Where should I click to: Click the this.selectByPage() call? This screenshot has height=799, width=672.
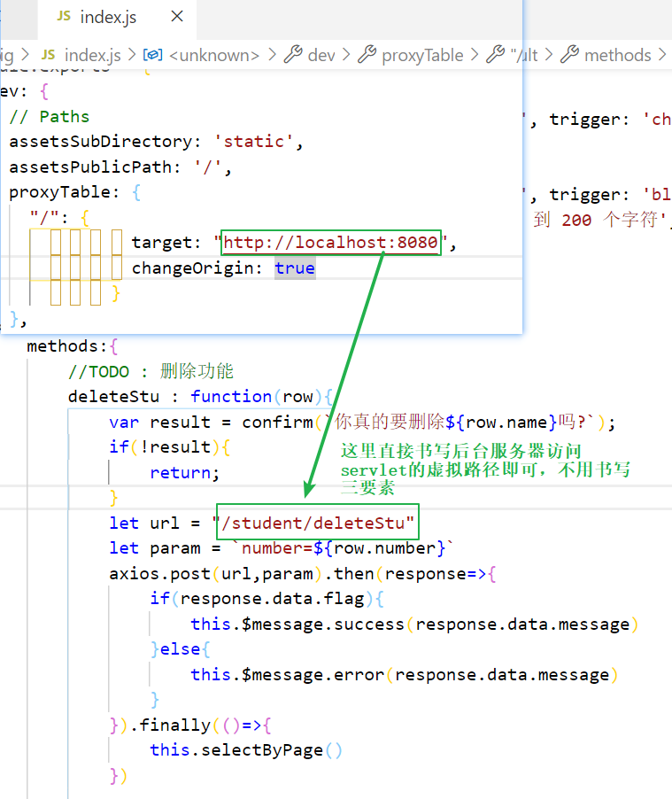click(x=245, y=749)
